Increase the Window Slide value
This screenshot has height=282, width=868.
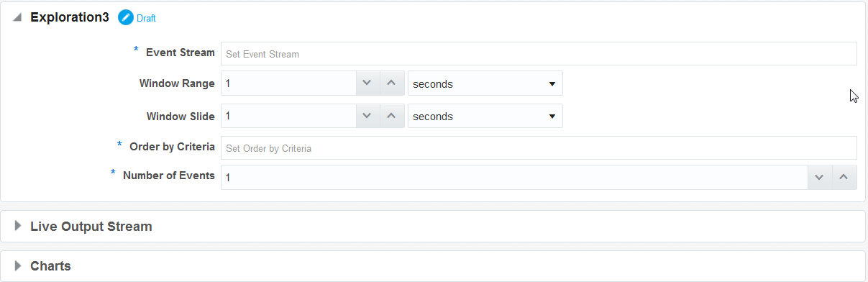(391, 116)
